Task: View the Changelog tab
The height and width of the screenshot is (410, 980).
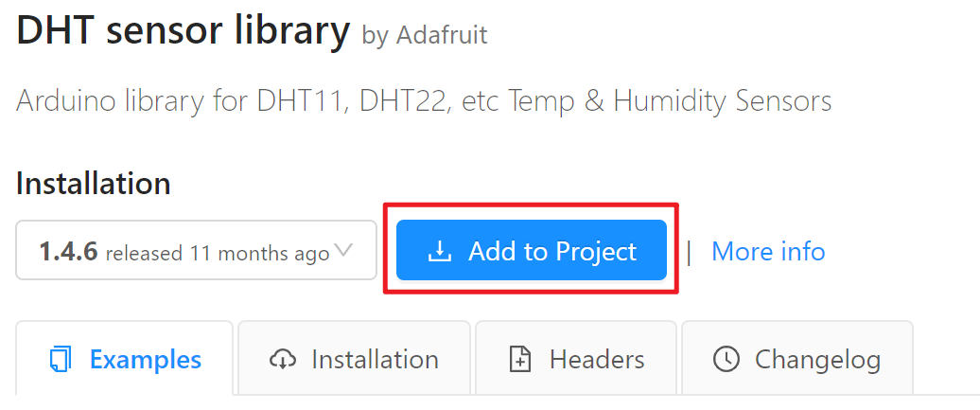Action: pos(817,360)
